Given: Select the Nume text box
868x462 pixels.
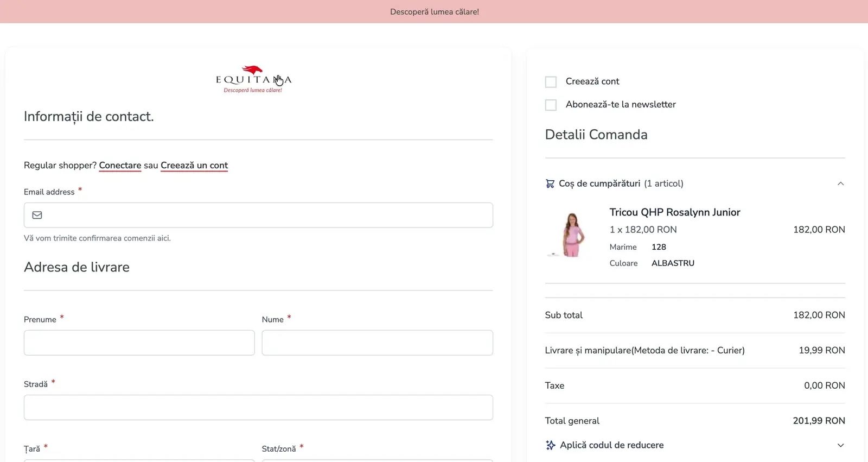Looking at the screenshot, I should click(x=378, y=343).
